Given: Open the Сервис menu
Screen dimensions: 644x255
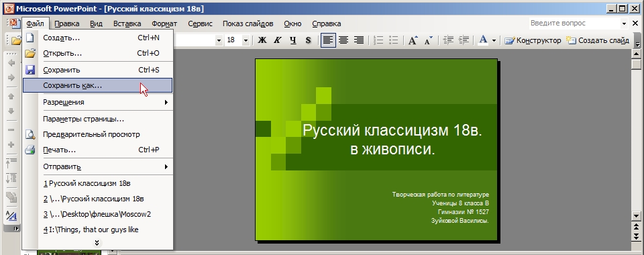Looking at the screenshot, I should 200,23.
